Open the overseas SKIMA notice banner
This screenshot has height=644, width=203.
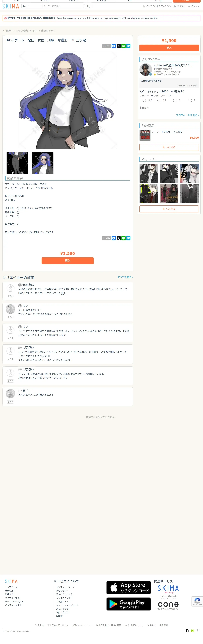(101, 18)
